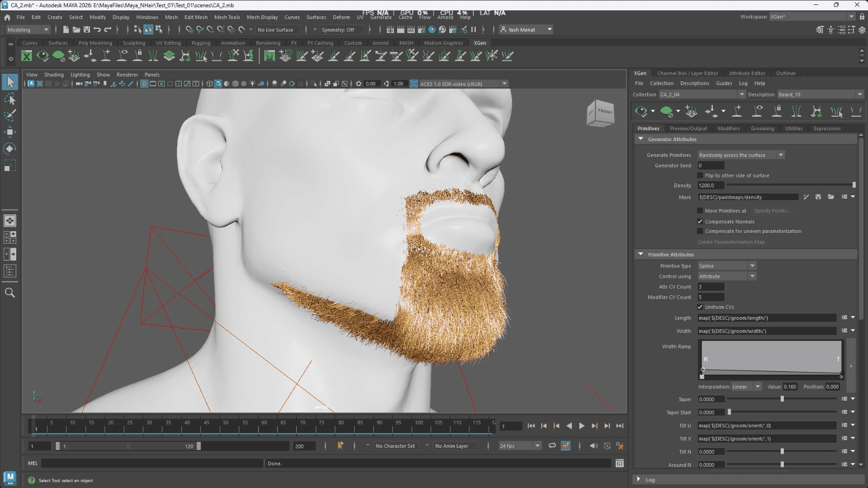Click the Rotate tool icon

pyautogui.click(x=10, y=149)
